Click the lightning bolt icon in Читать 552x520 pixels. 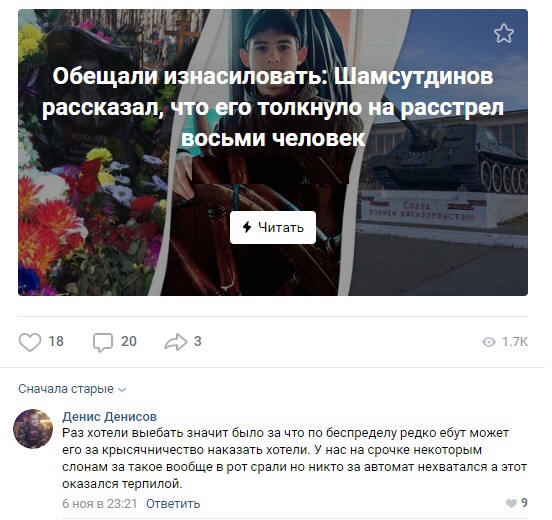247,227
